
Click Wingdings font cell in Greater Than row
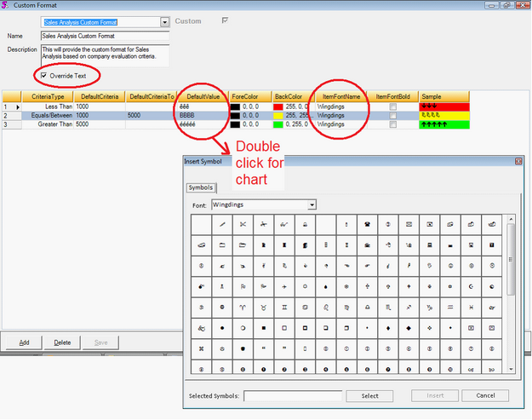coord(341,124)
